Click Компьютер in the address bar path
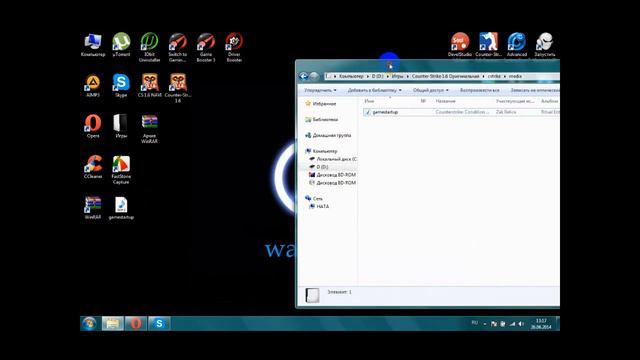Viewport: 640px width, 360px height. pyautogui.click(x=351, y=76)
